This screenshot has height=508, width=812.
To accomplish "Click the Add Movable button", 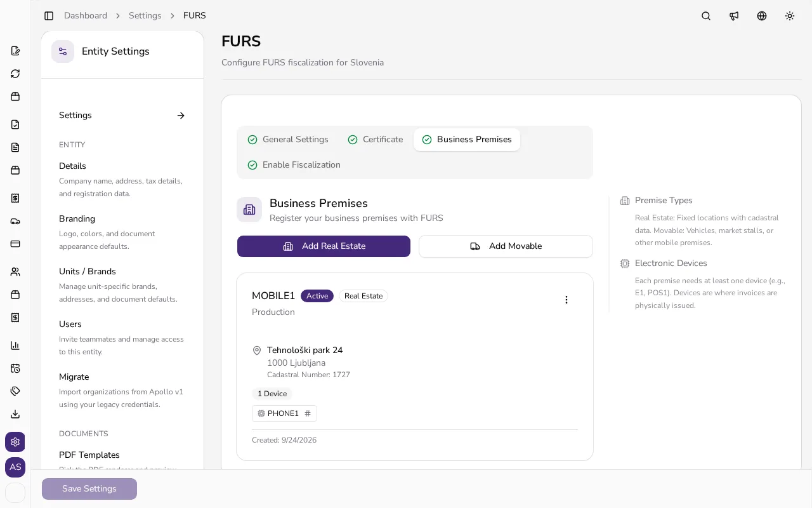I will (506, 246).
